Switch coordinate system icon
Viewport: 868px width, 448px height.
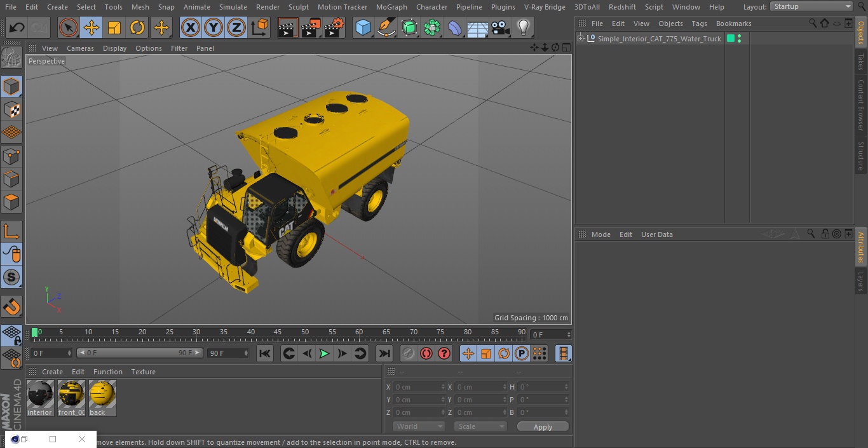tap(260, 27)
